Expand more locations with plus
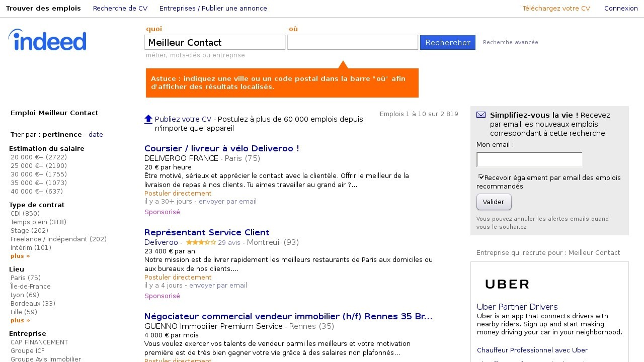Image resolution: width=644 pixels, height=362 pixels. point(20,320)
